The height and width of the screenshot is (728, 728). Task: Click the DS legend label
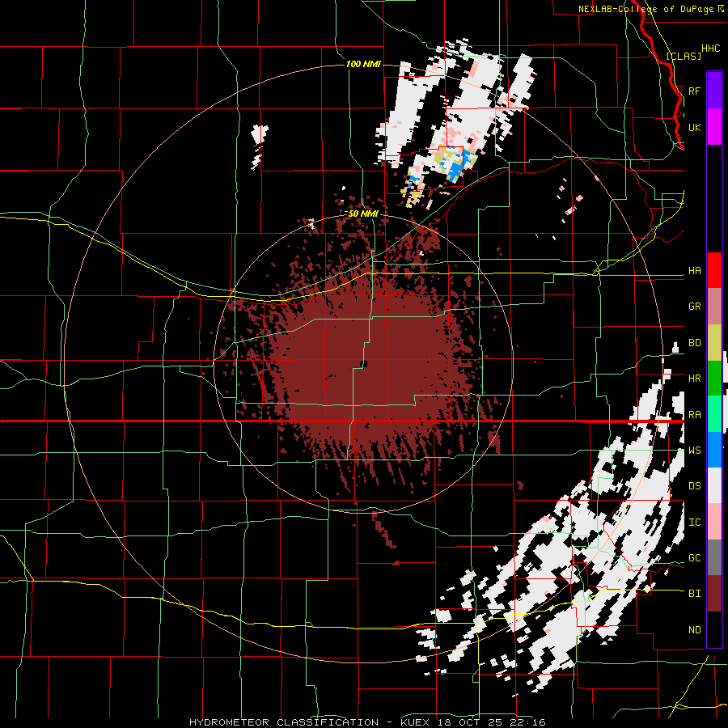click(694, 486)
